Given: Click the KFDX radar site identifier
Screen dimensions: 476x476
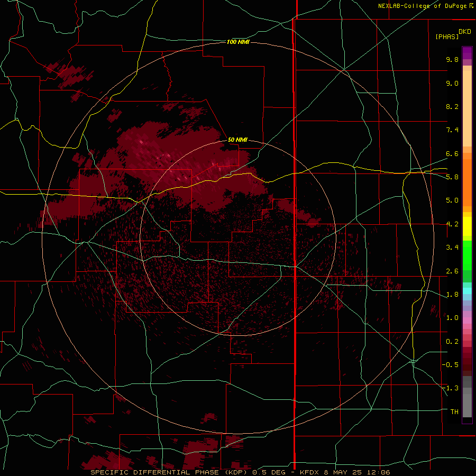Looking at the screenshot, I should pyautogui.click(x=309, y=472).
